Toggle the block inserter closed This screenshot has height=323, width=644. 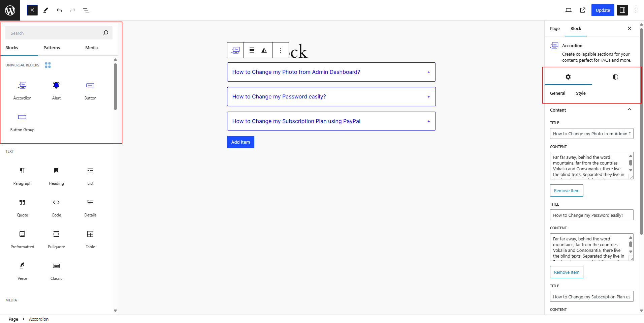[32, 10]
